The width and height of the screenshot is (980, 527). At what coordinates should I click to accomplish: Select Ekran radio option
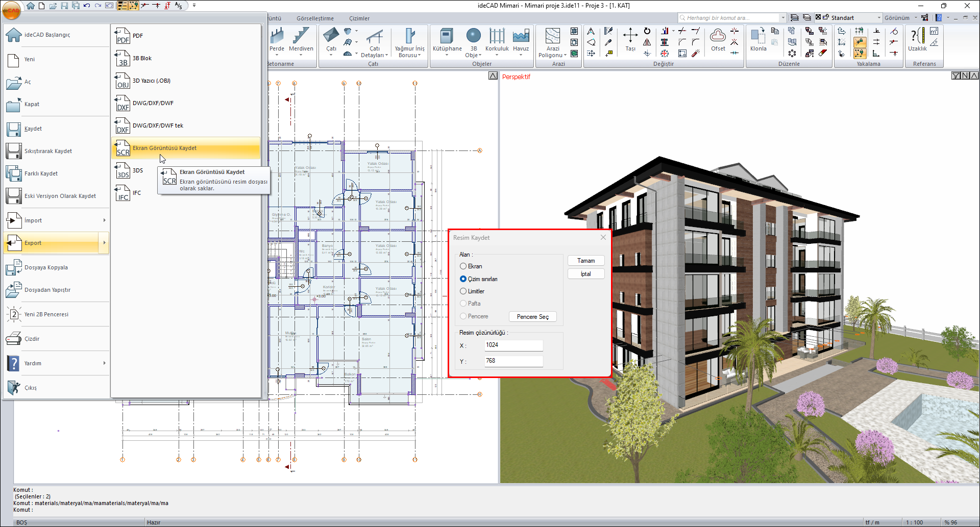[463, 266]
